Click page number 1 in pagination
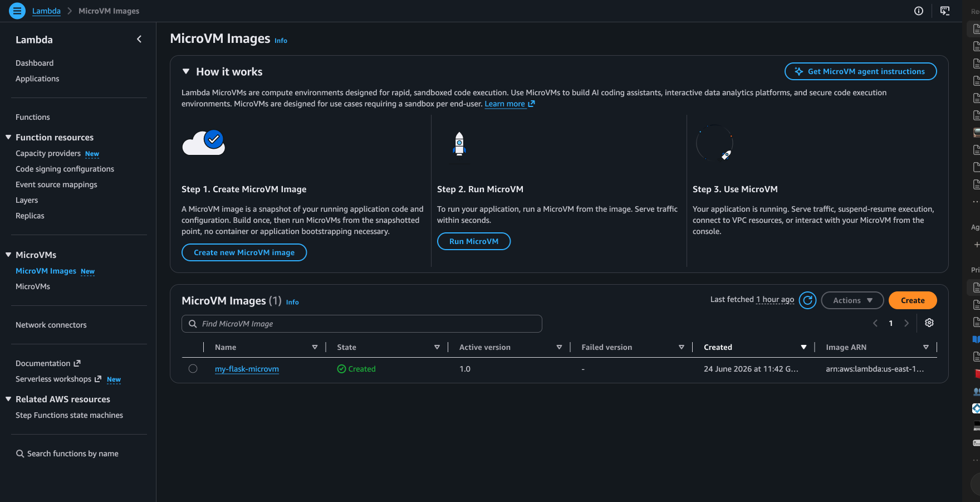The image size is (980, 502). click(x=891, y=323)
